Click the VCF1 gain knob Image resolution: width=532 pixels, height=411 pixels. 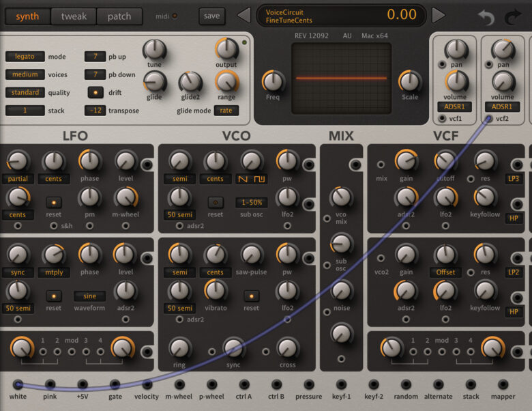[406, 161]
